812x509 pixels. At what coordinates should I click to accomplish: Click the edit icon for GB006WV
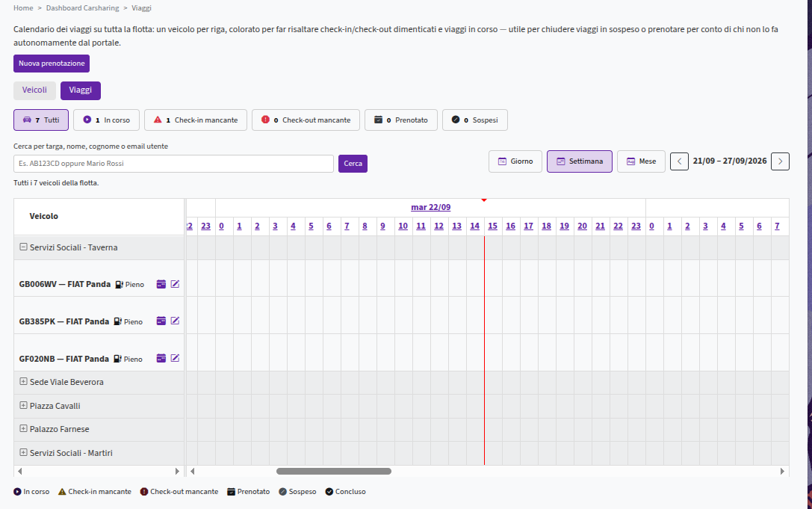175,284
